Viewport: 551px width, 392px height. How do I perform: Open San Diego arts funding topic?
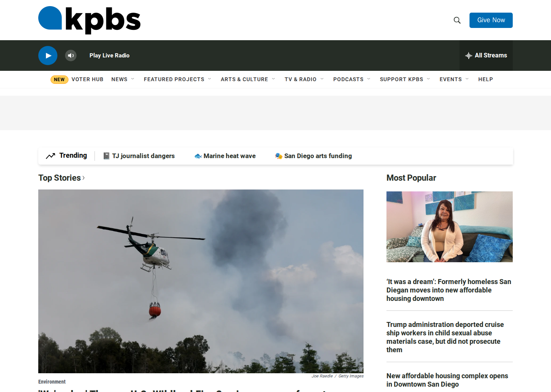point(313,156)
